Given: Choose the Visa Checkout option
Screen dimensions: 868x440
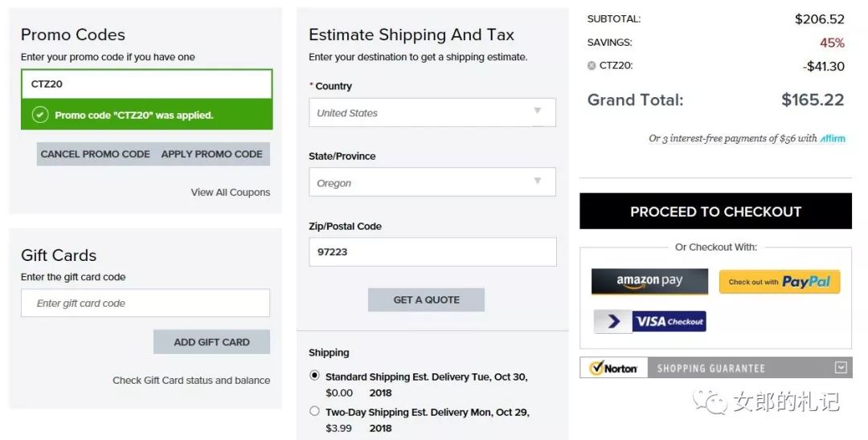Looking at the screenshot, I should [649, 322].
